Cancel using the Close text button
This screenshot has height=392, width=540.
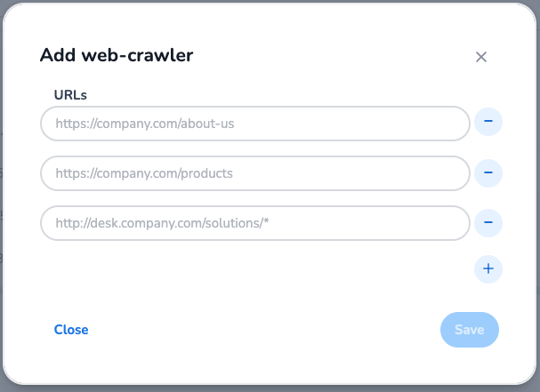pyautogui.click(x=71, y=330)
